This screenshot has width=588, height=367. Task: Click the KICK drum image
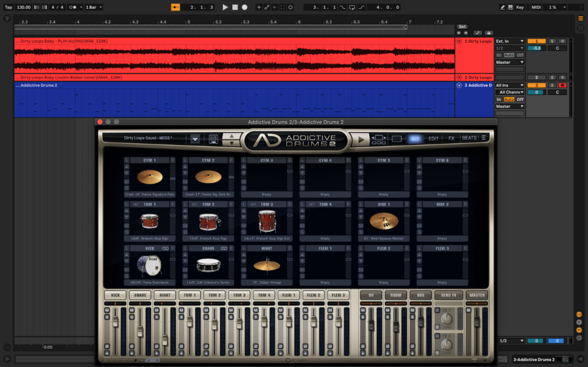(149, 265)
